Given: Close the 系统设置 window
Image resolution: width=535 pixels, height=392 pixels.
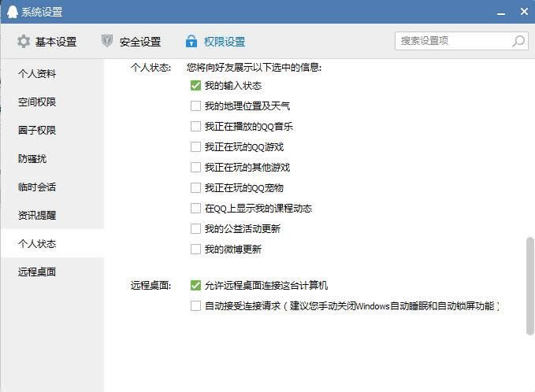Looking at the screenshot, I should 523,12.
